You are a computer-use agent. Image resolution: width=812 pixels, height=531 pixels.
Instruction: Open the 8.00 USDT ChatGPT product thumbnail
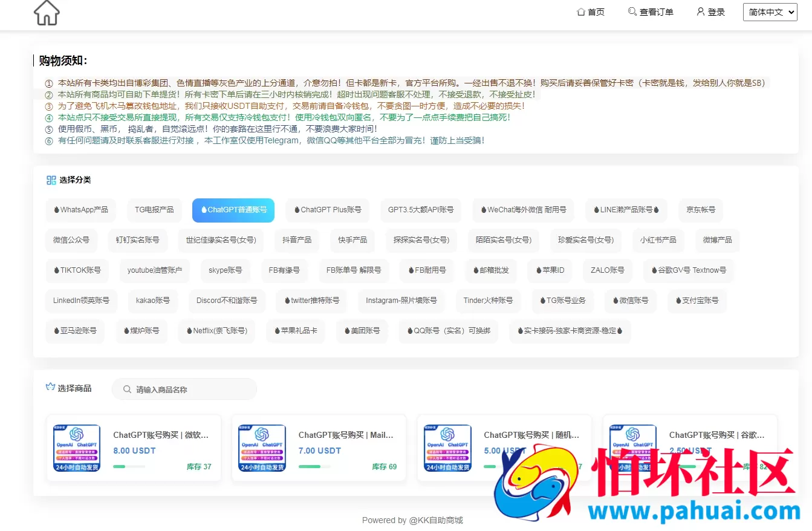point(77,448)
